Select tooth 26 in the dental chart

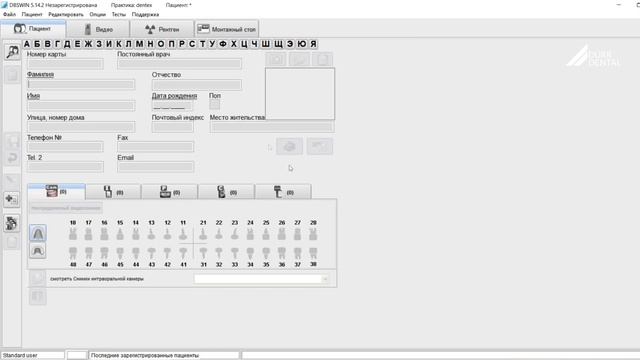click(282, 234)
